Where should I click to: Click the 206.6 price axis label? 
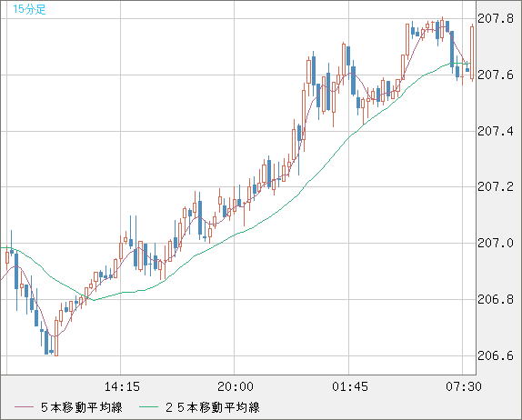pyautogui.click(x=496, y=355)
